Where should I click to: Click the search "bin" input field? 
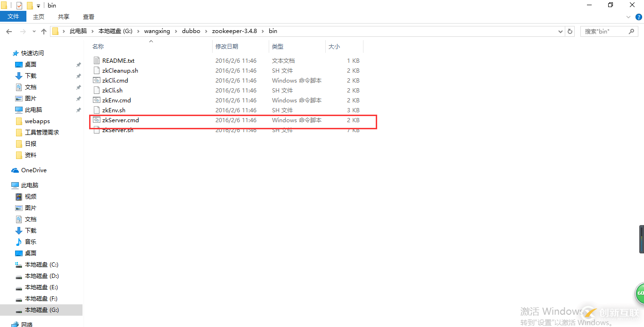tap(604, 31)
